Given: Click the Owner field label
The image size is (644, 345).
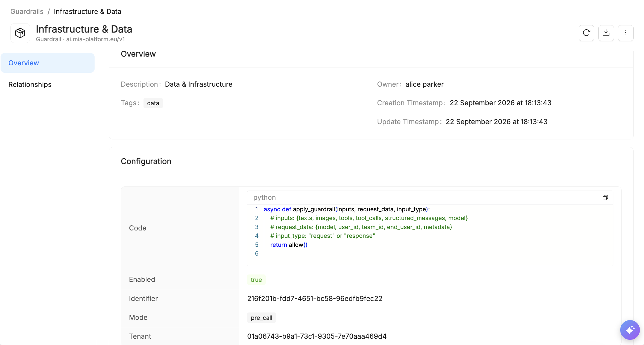Looking at the screenshot, I should (x=389, y=84).
